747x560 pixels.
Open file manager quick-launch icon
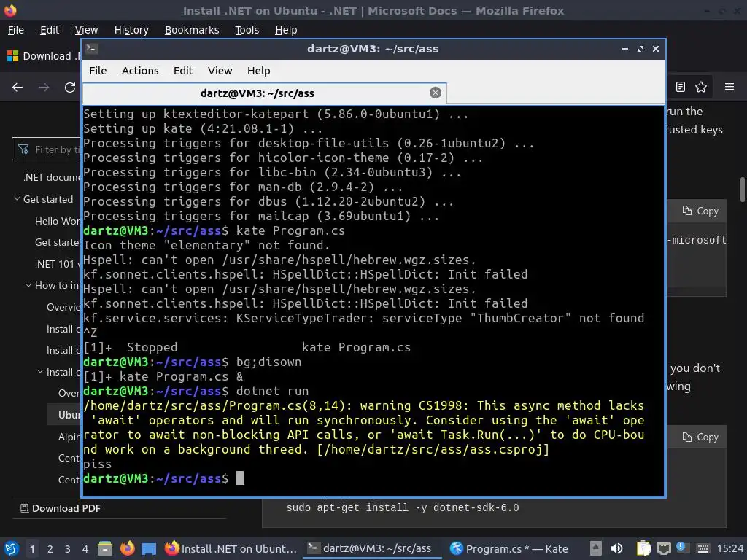[105, 548]
